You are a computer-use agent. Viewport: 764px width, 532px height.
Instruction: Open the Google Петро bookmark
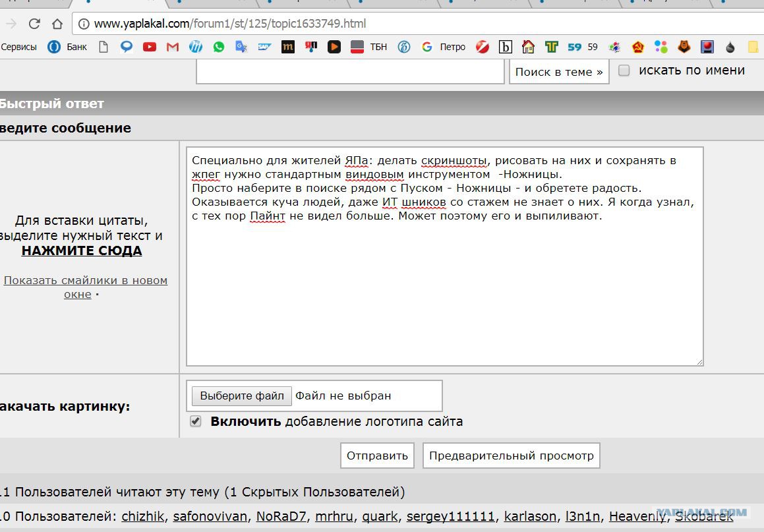(x=444, y=47)
